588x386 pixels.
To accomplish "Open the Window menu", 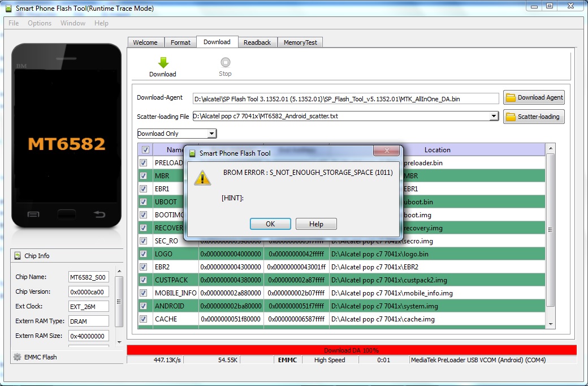I will 73,23.
